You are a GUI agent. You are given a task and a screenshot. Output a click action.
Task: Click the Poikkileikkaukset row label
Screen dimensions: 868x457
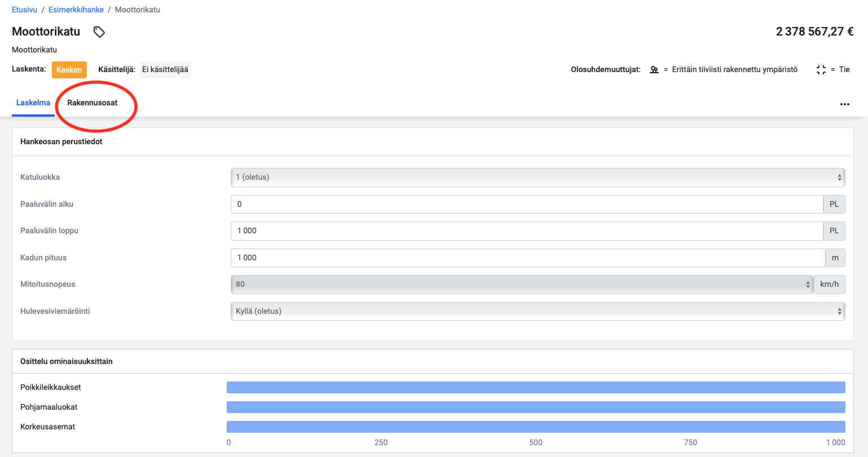click(51, 387)
